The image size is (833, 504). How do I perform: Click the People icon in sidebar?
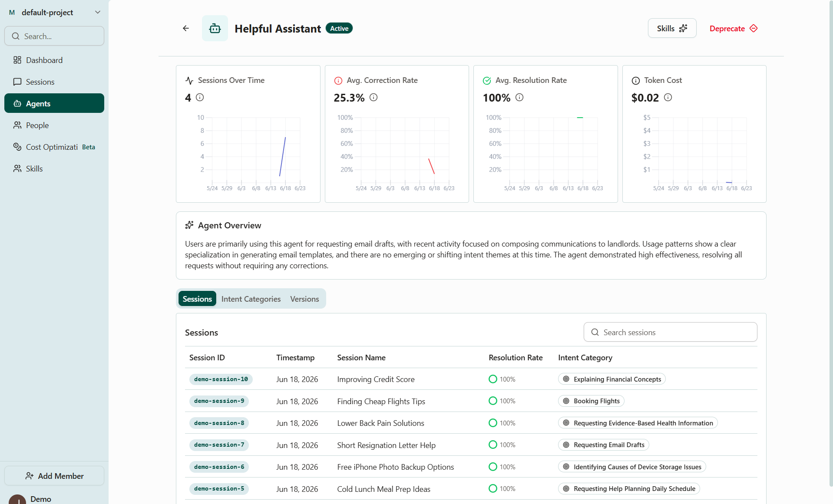pos(17,125)
